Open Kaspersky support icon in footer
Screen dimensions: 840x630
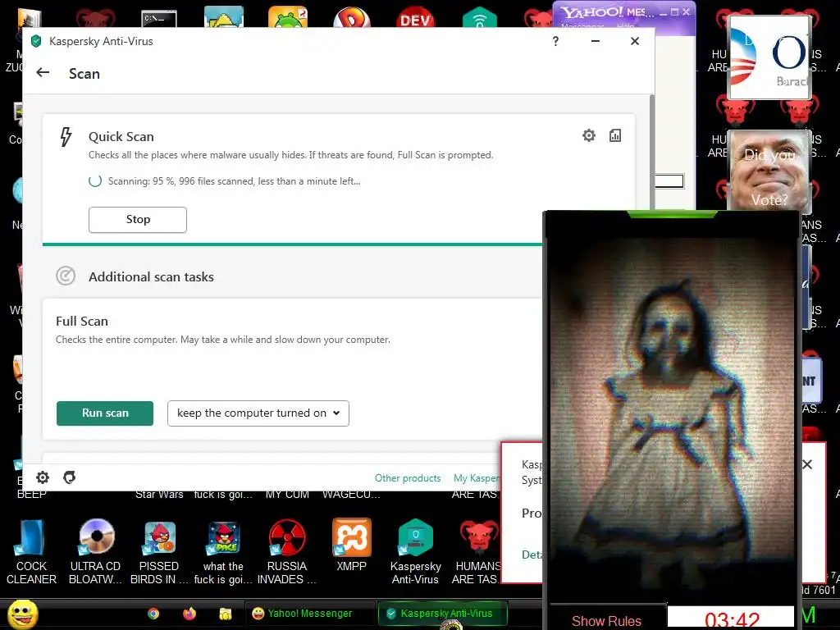[x=69, y=477]
